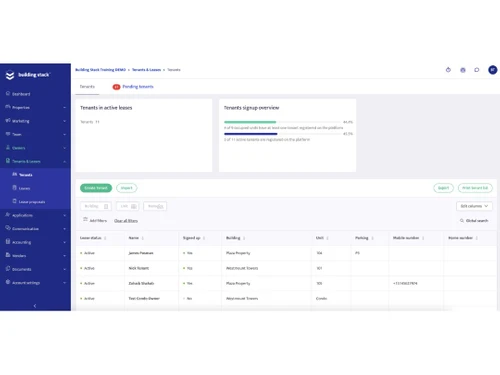Expand the Vendors menu chevron

pyautogui.click(x=65, y=256)
